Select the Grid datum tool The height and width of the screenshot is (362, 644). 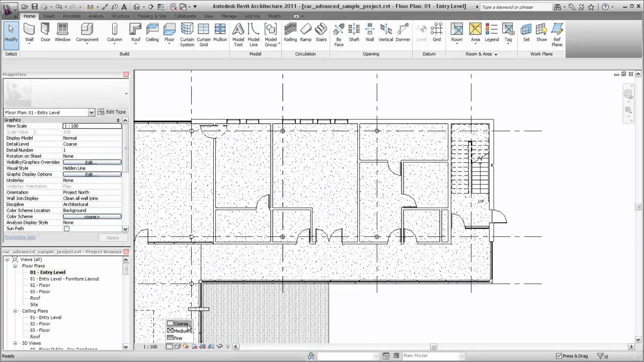pos(437,33)
